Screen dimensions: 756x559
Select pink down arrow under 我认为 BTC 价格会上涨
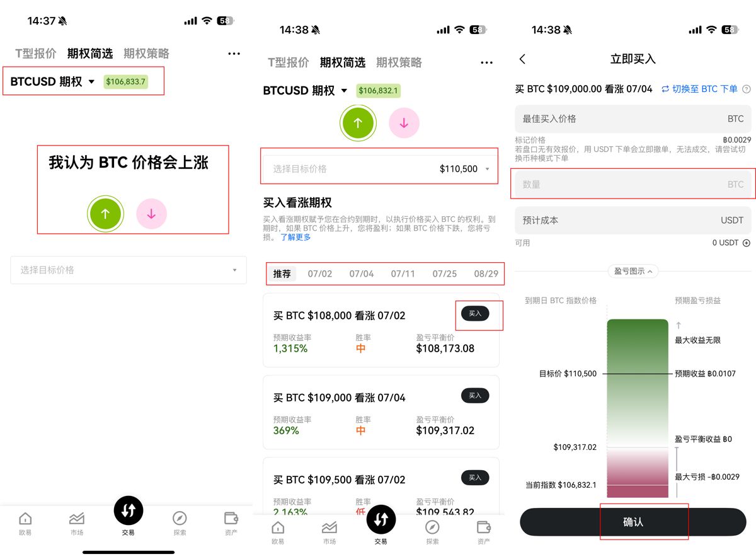point(151,214)
